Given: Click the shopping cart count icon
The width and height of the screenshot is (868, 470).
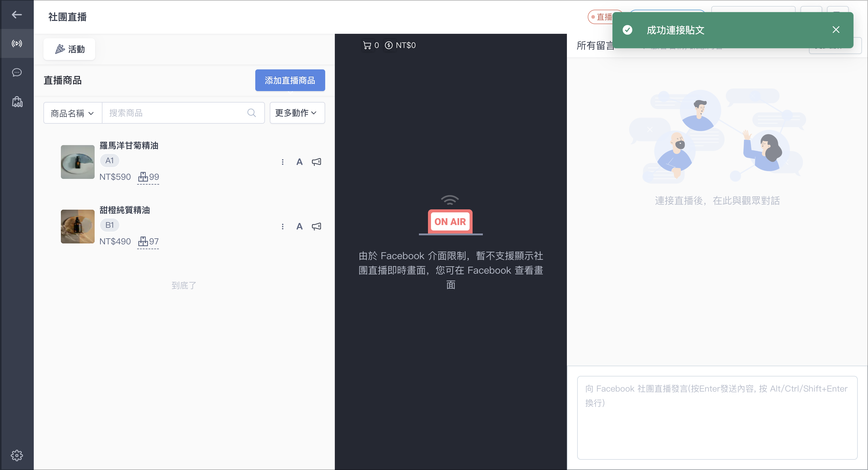Looking at the screenshot, I should (x=367, y=45).
